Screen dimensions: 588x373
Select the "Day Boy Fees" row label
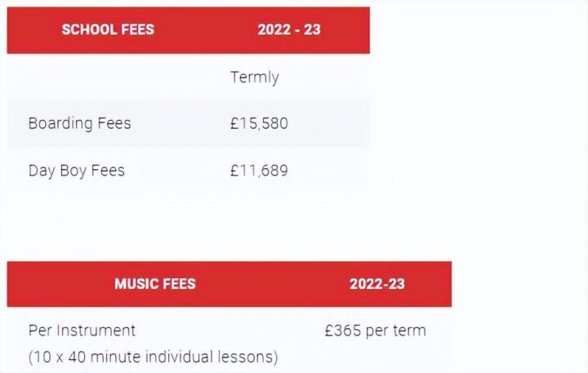point(76,171)
